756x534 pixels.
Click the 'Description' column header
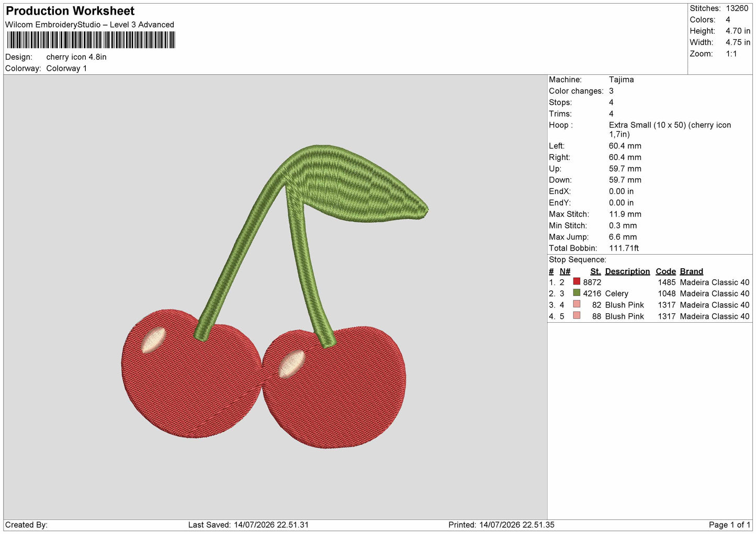pos(627,271)
